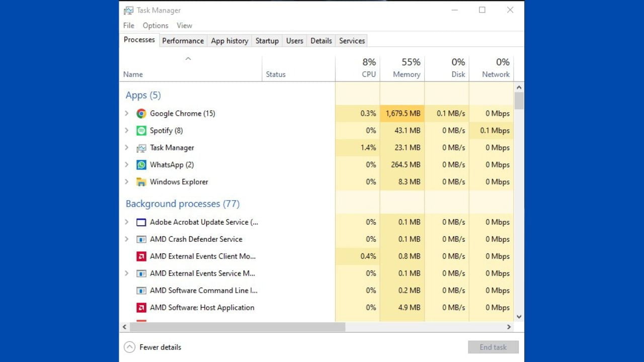Viewport: 644px width, 362px height.
Task: Click the End task button
Action: [x=493, y=347]
